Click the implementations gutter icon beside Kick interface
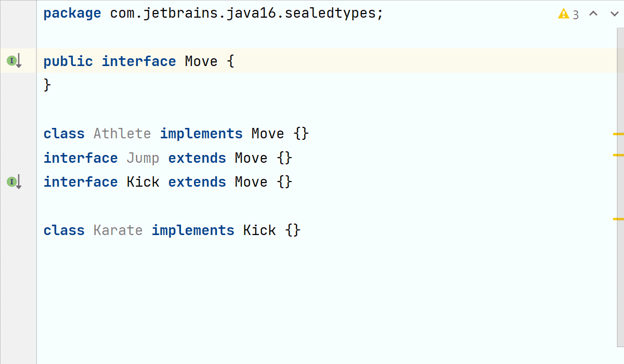The height and width of the screenshot is (364, 624). tap(14, 182)
